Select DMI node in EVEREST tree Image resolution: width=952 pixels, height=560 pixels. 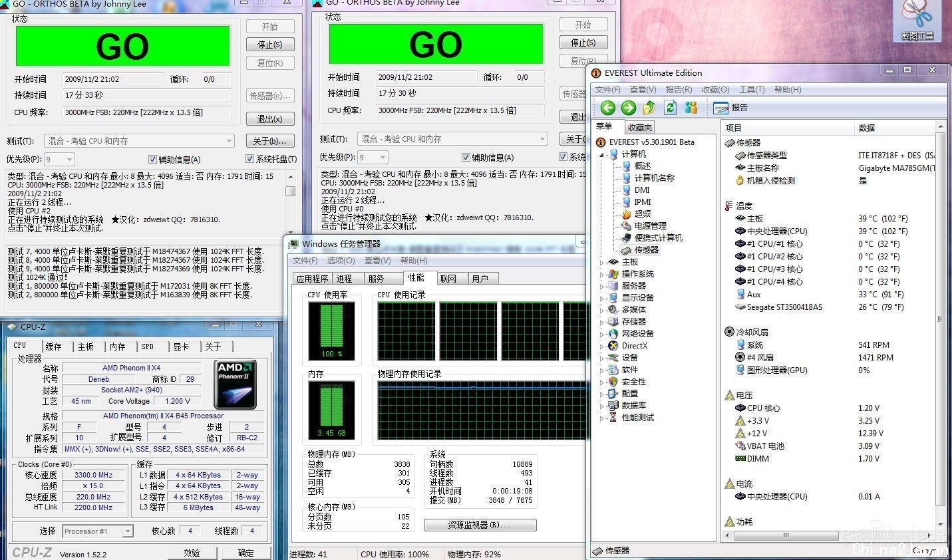coord(642,190)
